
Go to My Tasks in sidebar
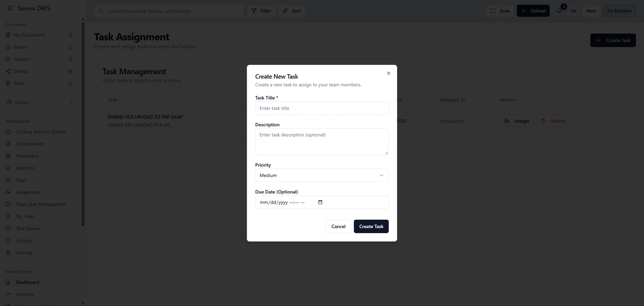point(25,216)
